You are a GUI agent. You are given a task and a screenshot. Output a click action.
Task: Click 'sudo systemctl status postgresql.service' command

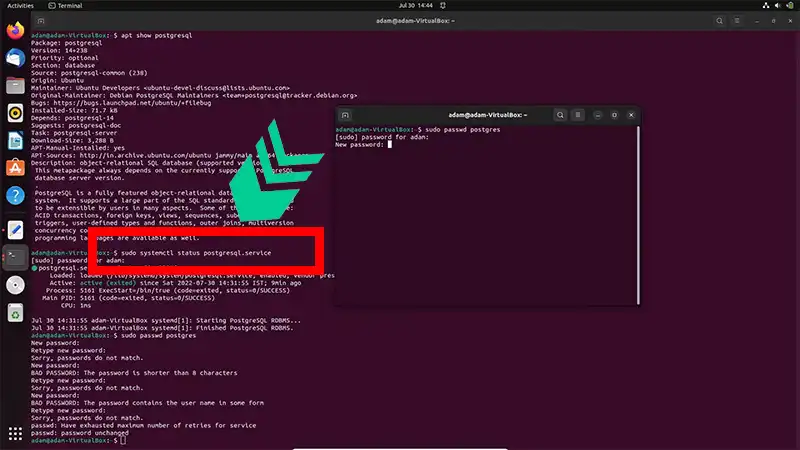coord(196,253)
